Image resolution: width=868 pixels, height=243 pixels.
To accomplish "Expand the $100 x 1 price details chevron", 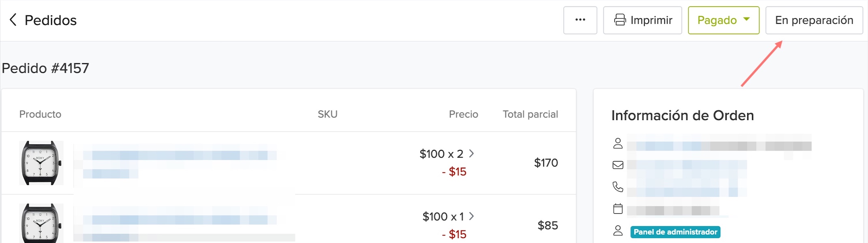I will [x=471, y=216].
